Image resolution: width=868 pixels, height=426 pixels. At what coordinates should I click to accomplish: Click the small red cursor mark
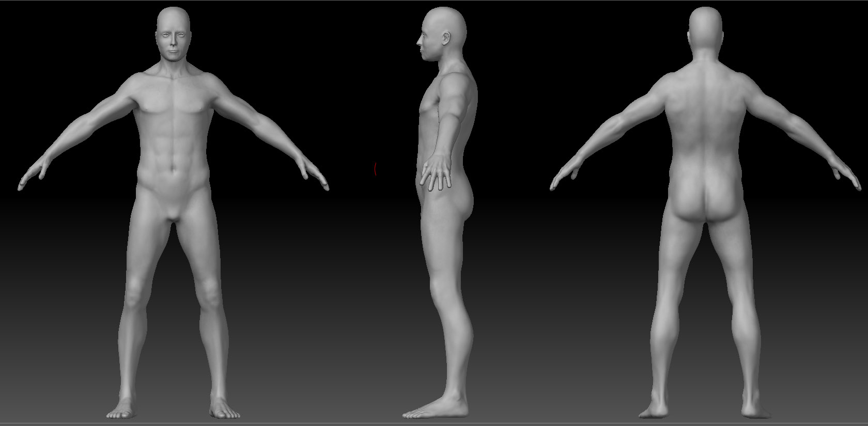[x=376, y=168]
